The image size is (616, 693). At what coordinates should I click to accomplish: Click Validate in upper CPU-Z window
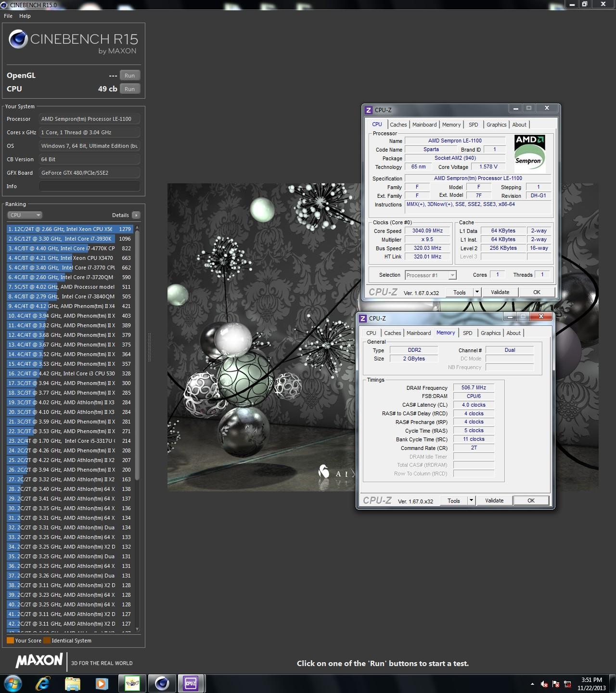point(500,292)
